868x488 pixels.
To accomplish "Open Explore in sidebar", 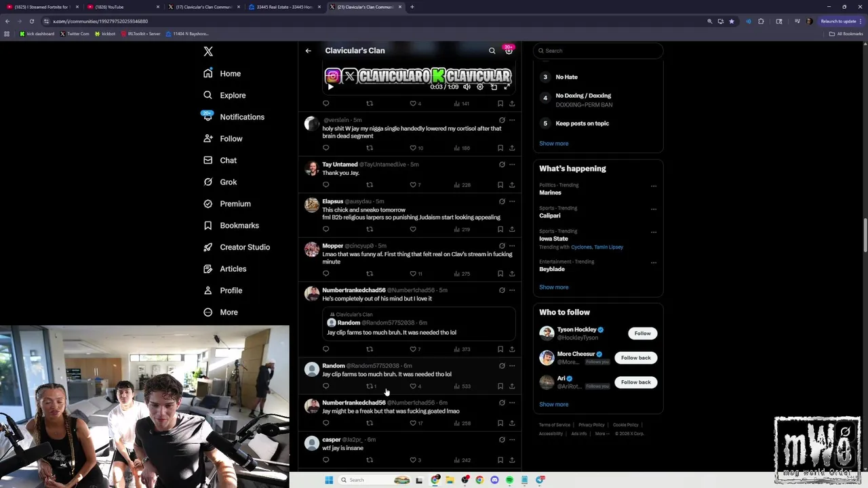I will 224,96.
